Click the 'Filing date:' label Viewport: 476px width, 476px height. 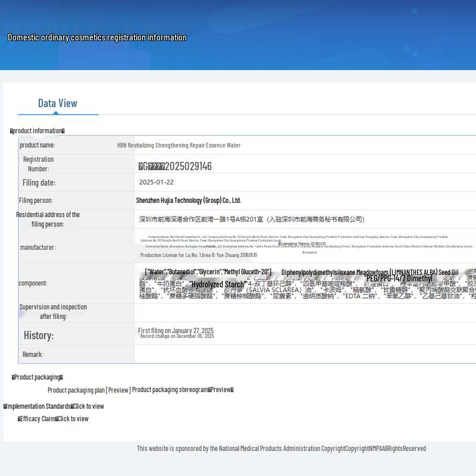pyautogui.click(x=39, y=183)
